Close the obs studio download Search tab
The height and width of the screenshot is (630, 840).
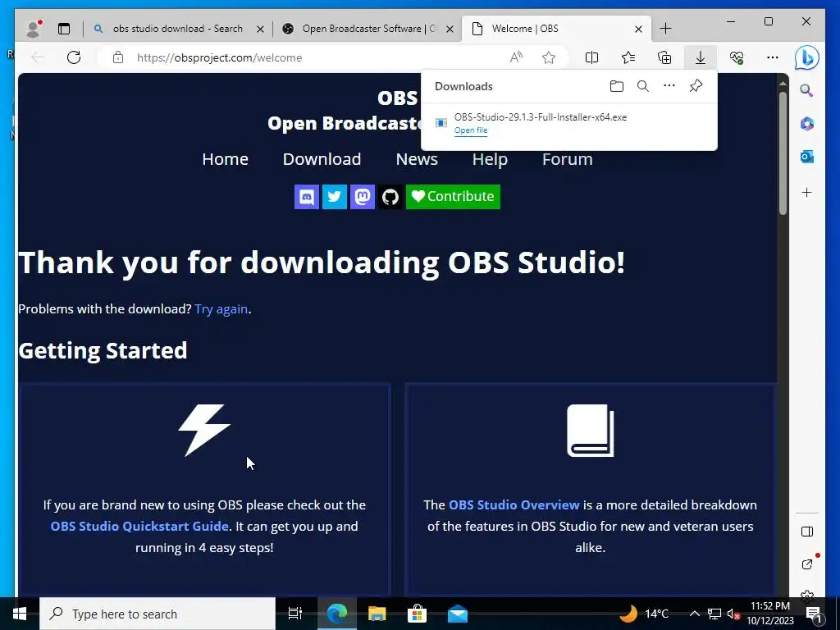click(260, 29)
